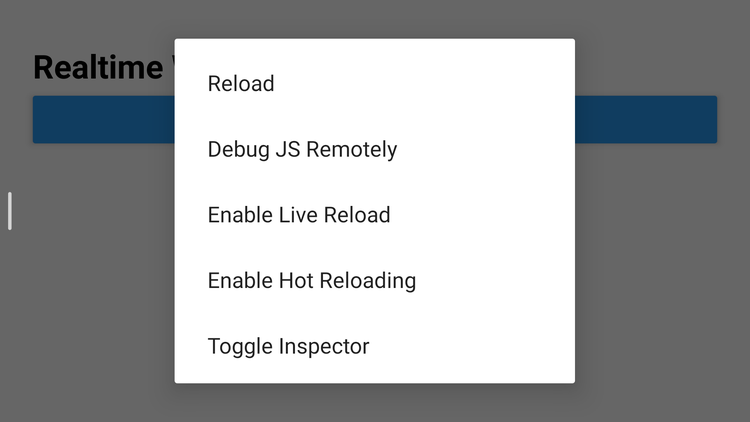Click the word Inspector in the last row
This screenshot has height=422, width=750.
[x=324, y=346]
